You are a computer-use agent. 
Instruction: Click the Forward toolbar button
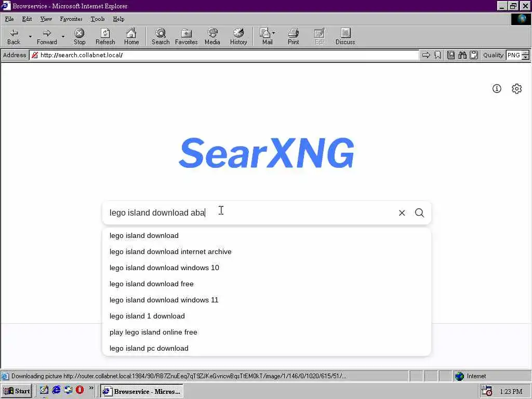pyautogui.click(x=47, y=37)
